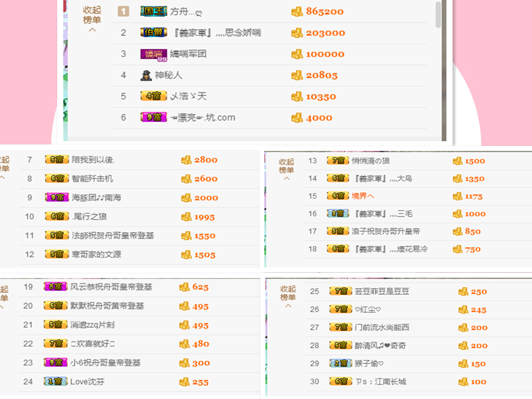Click the top ranking panel scrollbar
Image resolution: width=532 pixels, height=399 pixels.
438,15
